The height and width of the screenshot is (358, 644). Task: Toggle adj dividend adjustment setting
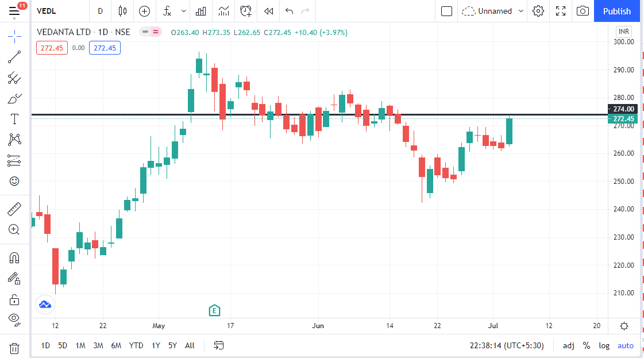[568, 345]
